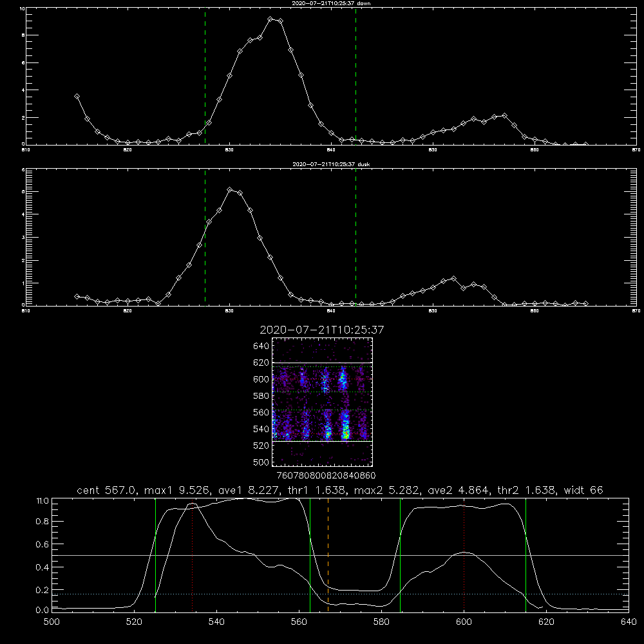Click heat map y-axis label 500

pos(261,462)
